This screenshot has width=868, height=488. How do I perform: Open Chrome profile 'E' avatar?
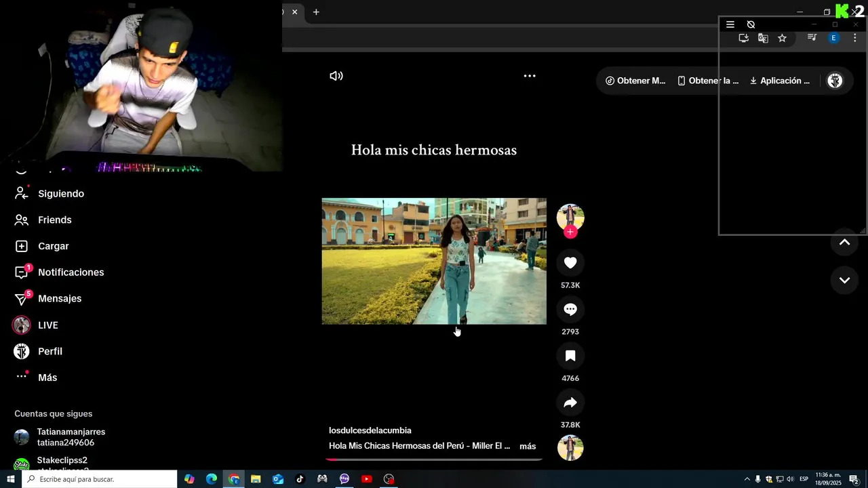[x=833, y=39]
